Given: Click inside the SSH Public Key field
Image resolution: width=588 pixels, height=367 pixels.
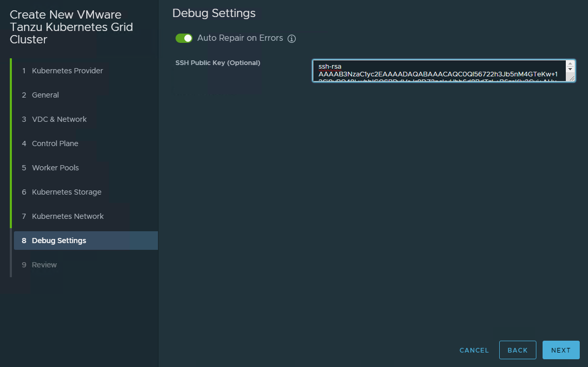Looking at the screenshot, I should 439,71.
